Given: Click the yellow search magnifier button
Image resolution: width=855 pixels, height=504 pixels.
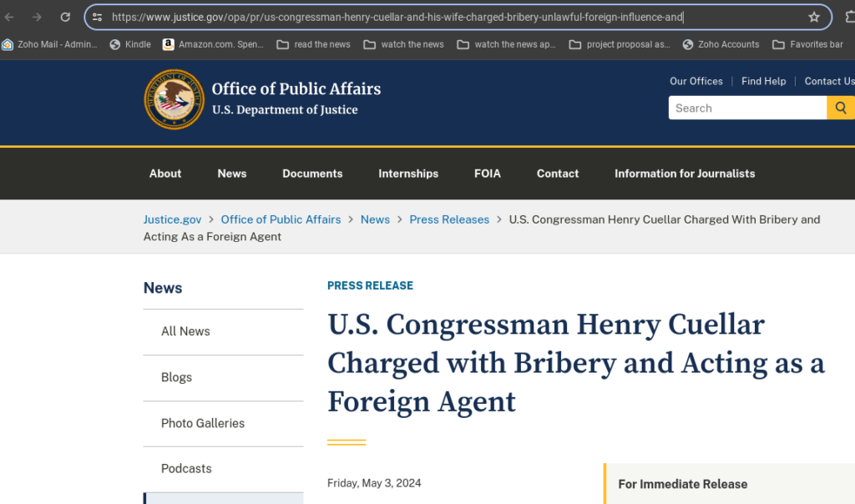Looking at the screenshot, I should point(841,108).
